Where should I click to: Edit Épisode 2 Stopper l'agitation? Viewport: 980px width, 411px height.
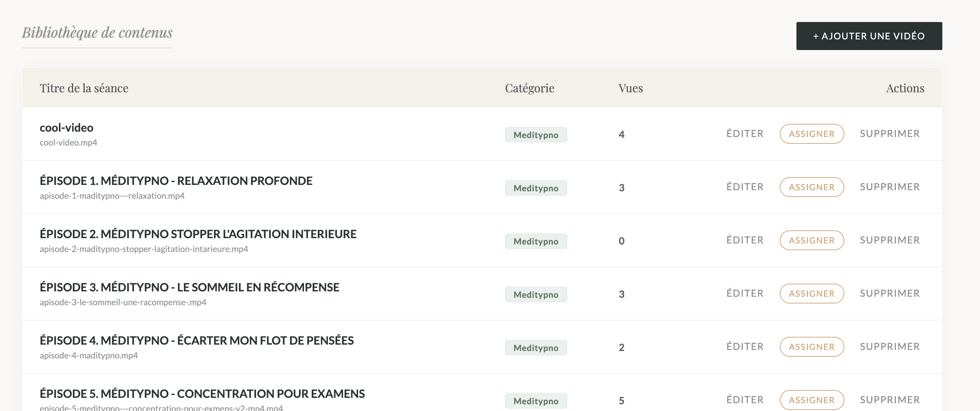745,240
